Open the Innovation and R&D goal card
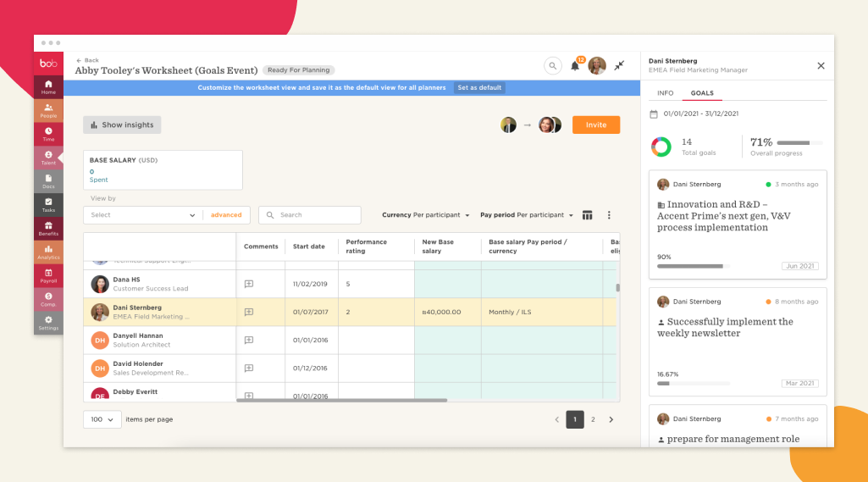This screenshot has height=482, width=868. pos(738,224)
